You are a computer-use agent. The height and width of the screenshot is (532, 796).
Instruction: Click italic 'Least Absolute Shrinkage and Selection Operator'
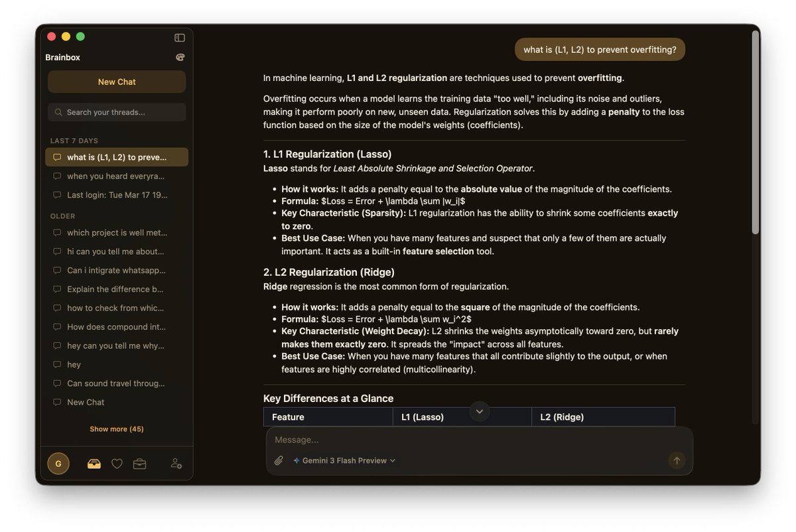click(433, 168)
